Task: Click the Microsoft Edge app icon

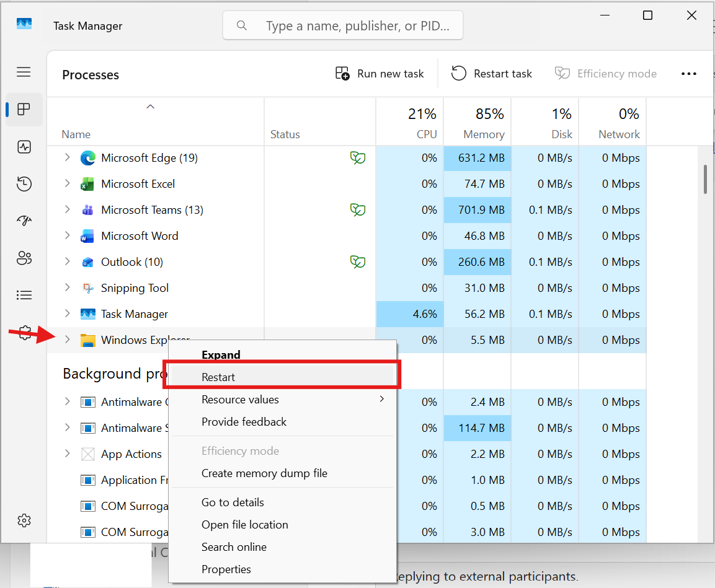Action: [x=87, y=158]
